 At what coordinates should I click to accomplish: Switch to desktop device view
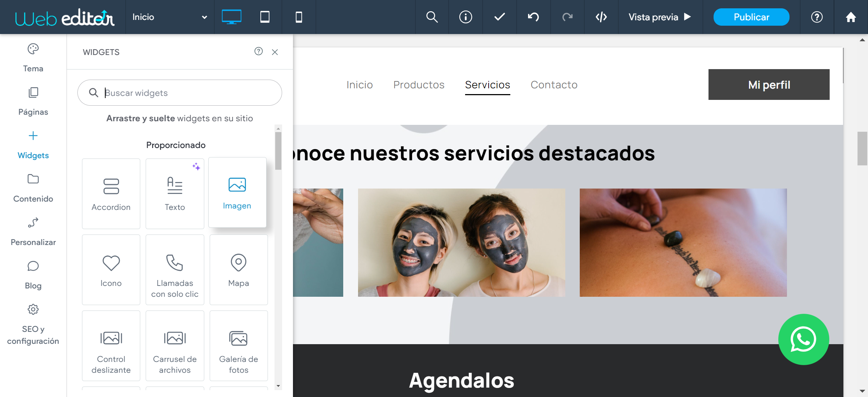click(x=231, y=17)
